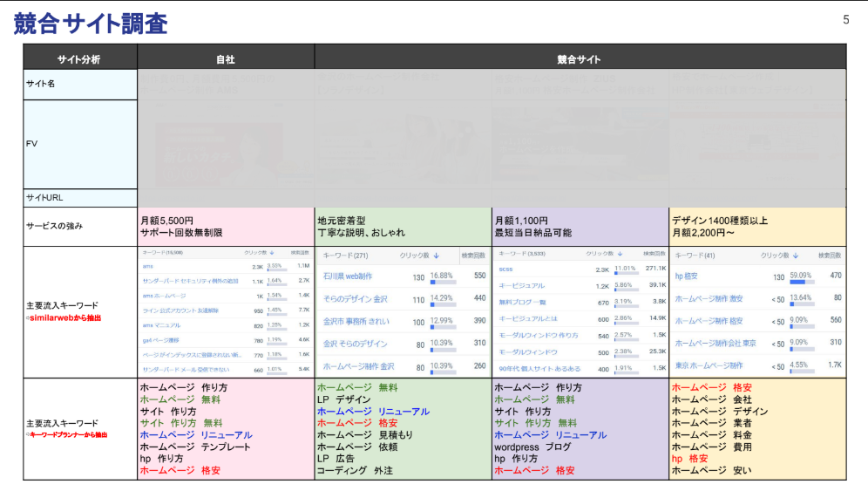
Task: Click the 月額5,500円 strengths cell
Action: (x=226, y=227)
